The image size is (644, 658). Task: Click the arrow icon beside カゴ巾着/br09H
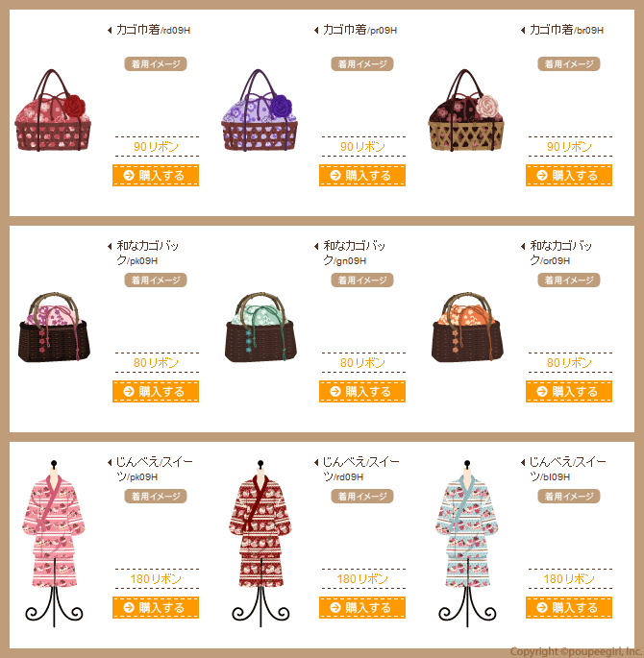pyautogui.click(x=523, y=30)
